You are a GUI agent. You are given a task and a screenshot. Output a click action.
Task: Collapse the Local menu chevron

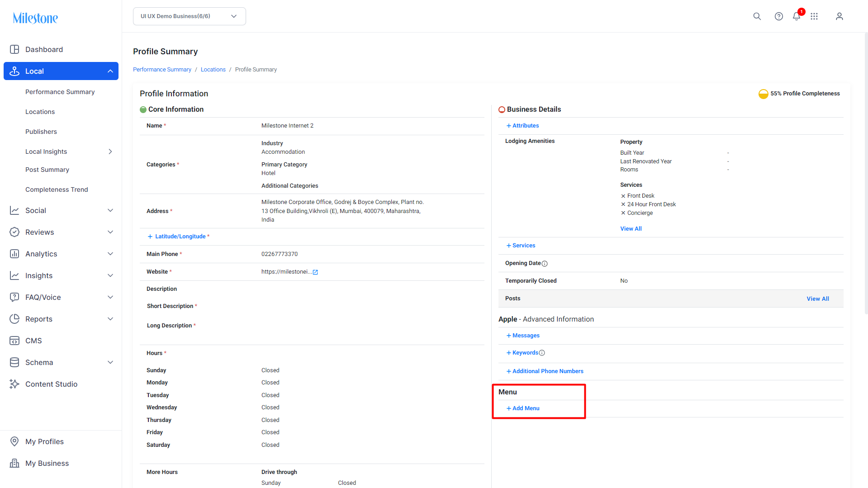tap(110, 71)
